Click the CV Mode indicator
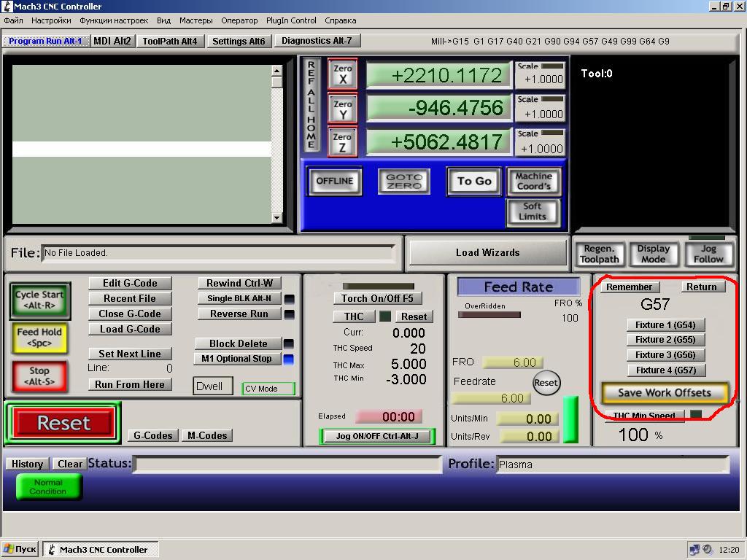747x560 pixels. coord(268,389)
